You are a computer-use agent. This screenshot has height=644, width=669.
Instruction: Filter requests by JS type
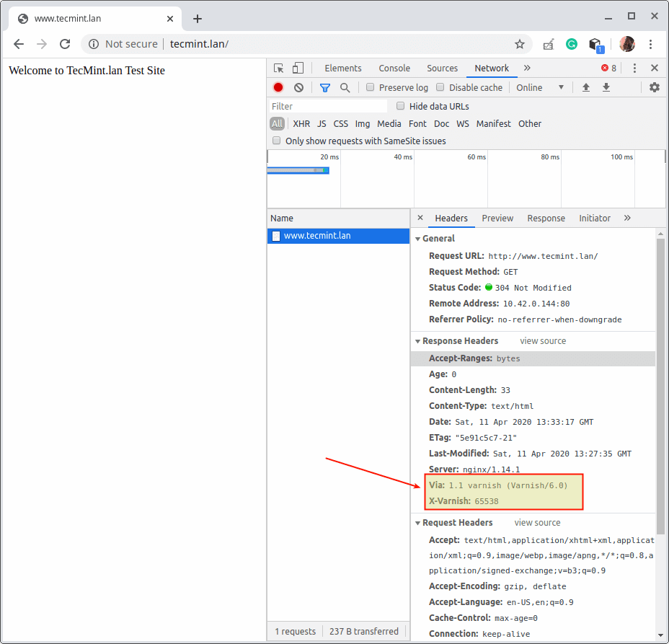coord(322,124)
